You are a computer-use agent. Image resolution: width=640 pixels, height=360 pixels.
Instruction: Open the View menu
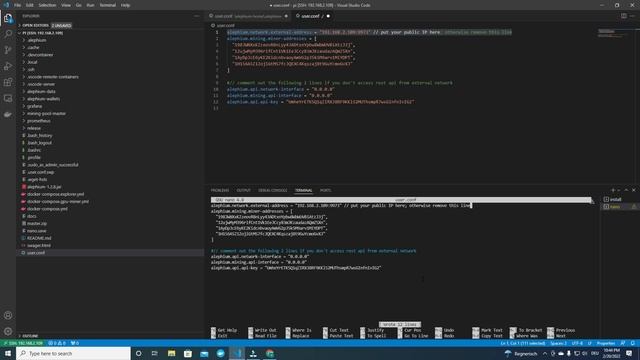[x=66, y=5]
